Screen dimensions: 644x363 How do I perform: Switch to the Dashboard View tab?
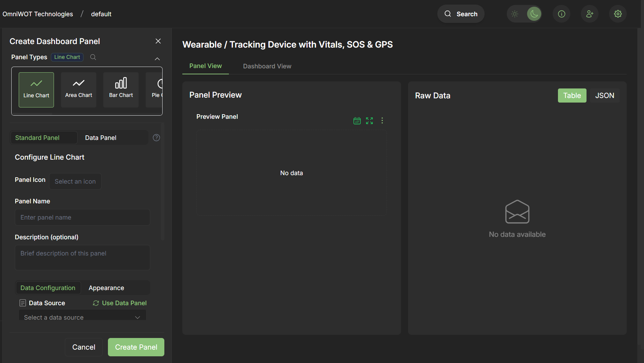tap(267, 66)
